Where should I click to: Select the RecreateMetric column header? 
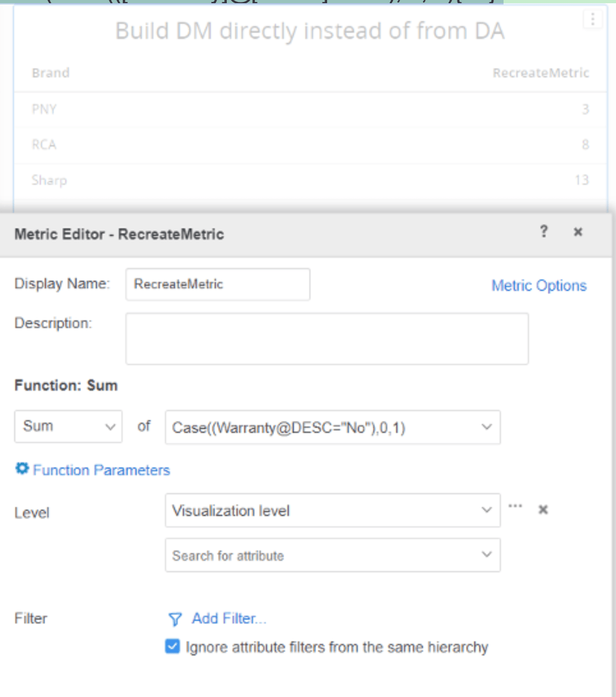click(x=540, y=73)
